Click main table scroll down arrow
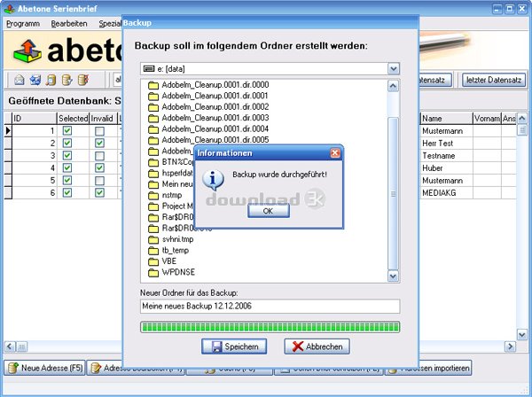The image size is (532, 397). click(522, 335)
